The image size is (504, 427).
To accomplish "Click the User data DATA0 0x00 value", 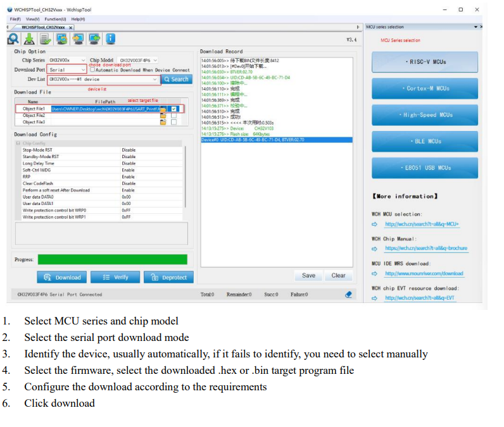I will (127, 197).
